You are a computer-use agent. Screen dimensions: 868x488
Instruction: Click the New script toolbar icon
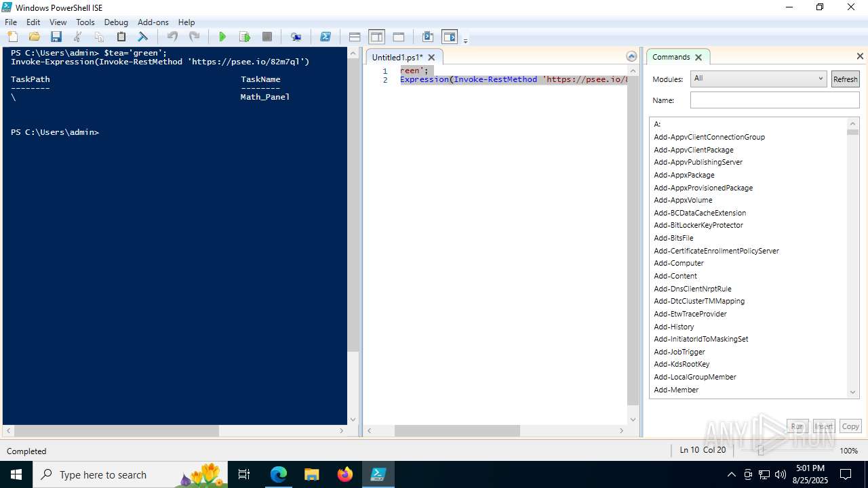click(13, 37)
